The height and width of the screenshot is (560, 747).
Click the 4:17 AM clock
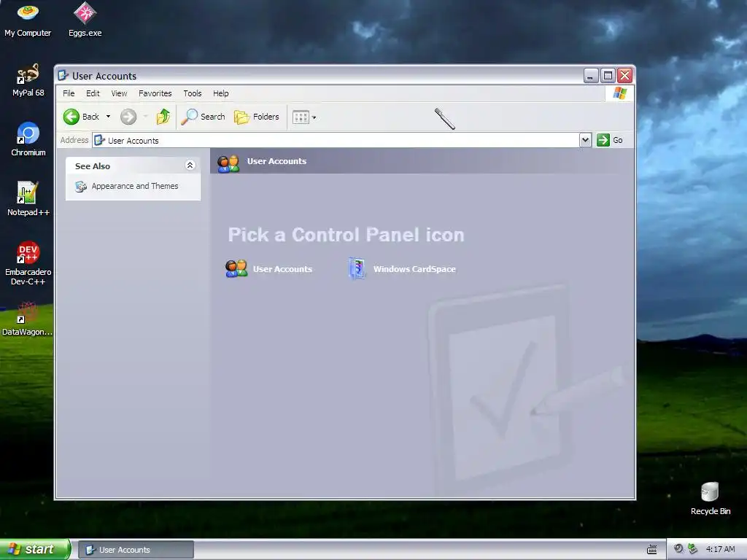(720, 549)
